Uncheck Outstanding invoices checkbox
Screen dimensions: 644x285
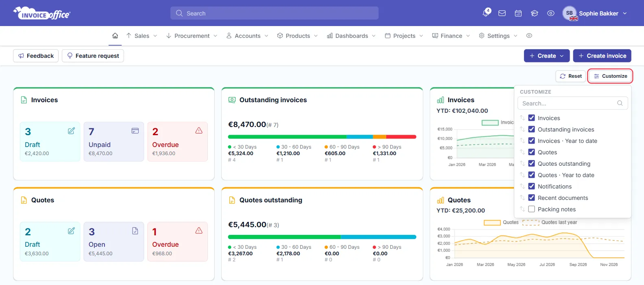click(x=531, y=129)
